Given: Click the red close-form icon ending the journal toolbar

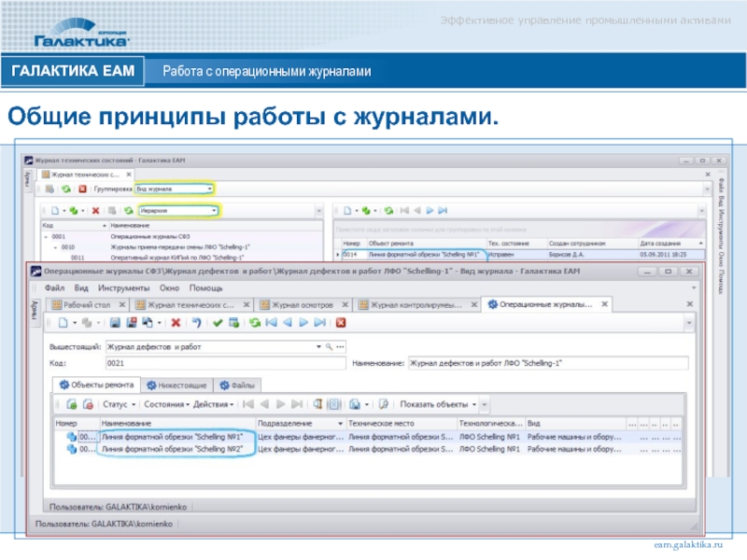Looking at the screenshot, I should (341, 323).
